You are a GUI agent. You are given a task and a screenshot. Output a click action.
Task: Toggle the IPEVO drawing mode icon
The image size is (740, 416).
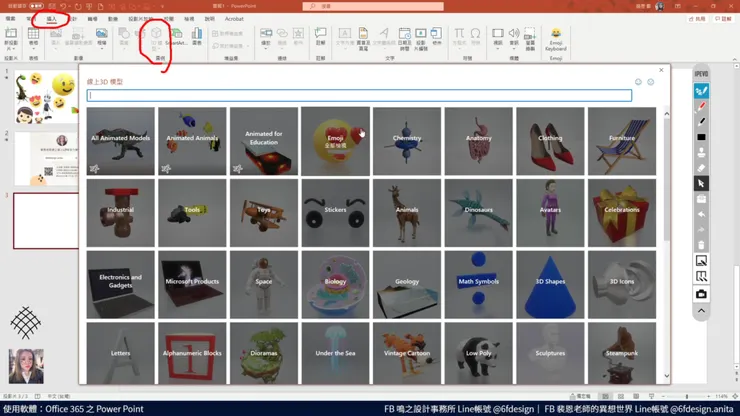[701, 91]
